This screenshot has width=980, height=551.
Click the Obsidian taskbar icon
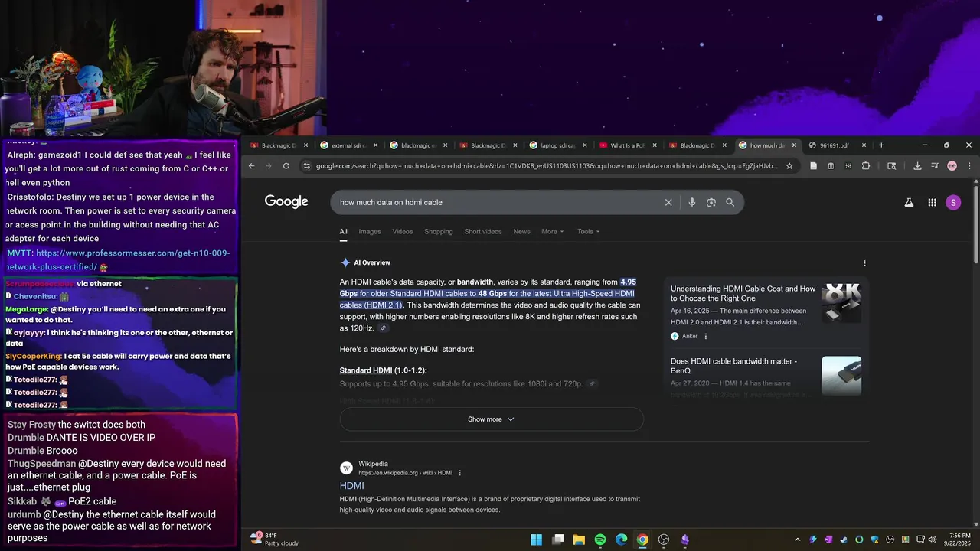coord(684,540)
